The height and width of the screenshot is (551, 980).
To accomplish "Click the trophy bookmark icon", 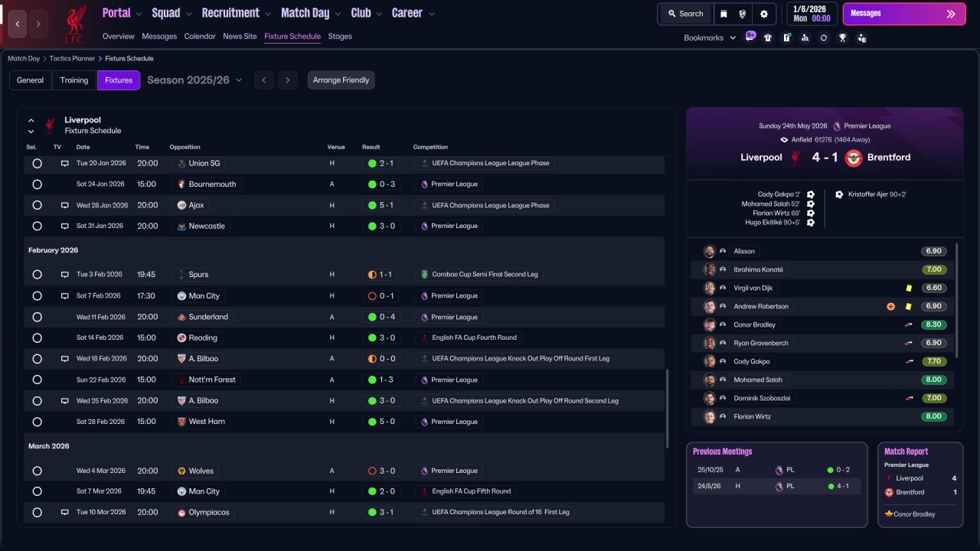I will (842, 37).
